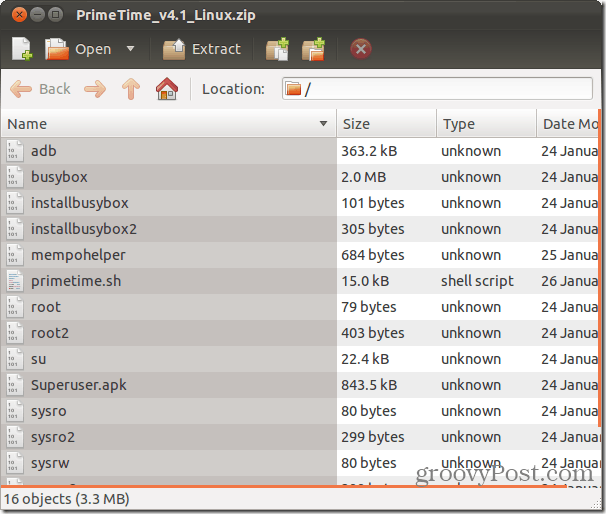Click the 26 January date cell
The image size is (606, 514).
pos(569,281)
